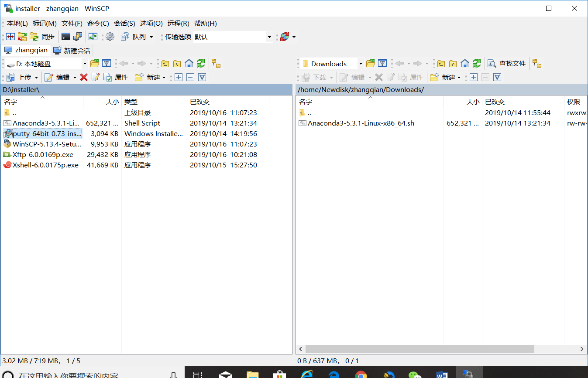The image size is (588, 378).
Task: Click open directory icon in local panel
Action: 95,64
